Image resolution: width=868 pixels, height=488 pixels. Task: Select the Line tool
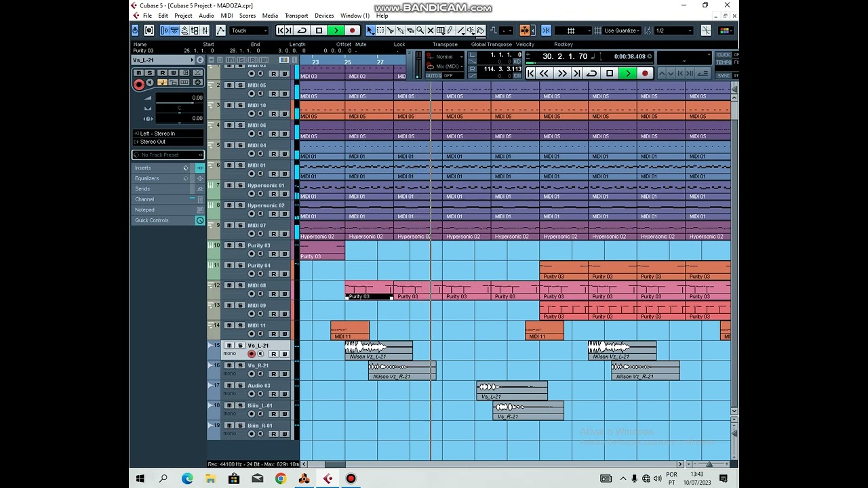coord(461,30)
